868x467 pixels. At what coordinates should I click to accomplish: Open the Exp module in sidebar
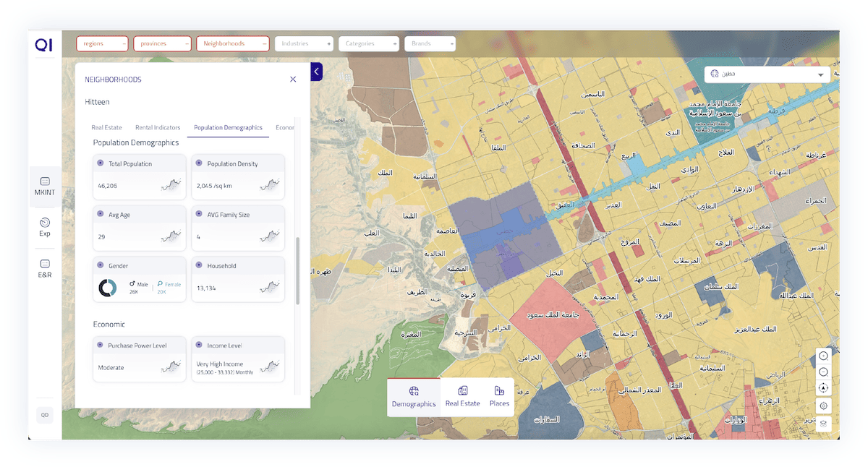(45, 227)
